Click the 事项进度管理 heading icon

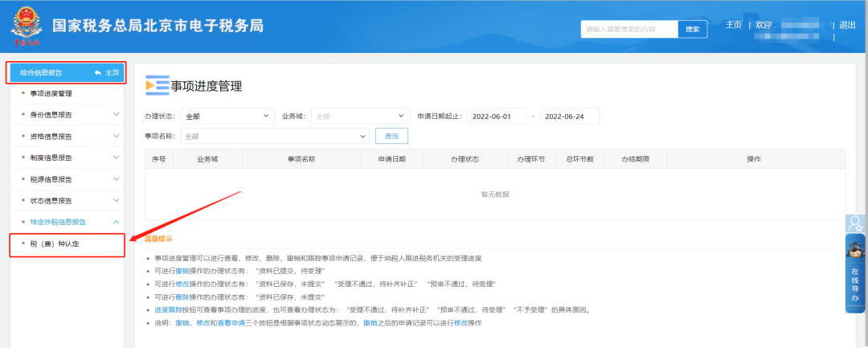pyautogui.click(x=157, y=86)
